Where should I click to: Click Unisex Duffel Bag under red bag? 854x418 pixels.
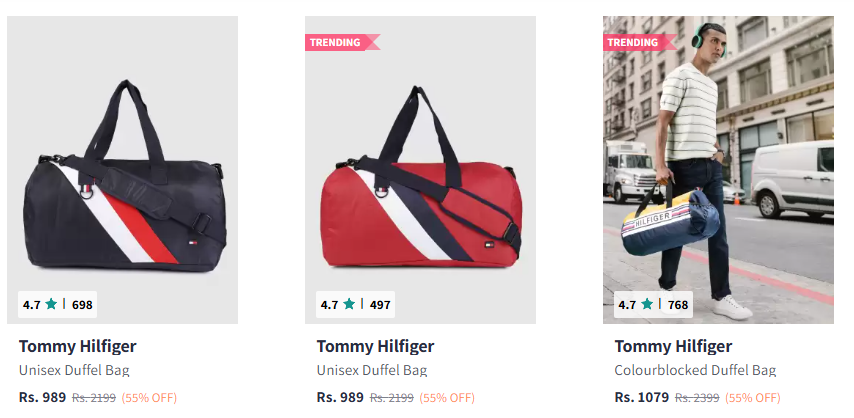tap(372, 371)
